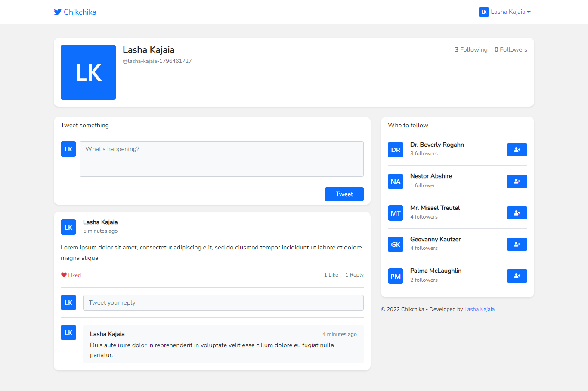Follow Palma McLaughlin using the person-add icon

[x=517, y=276]
